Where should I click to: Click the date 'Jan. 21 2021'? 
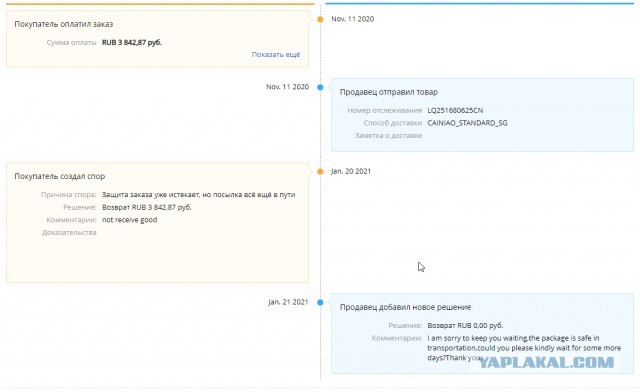pyautogui.click(x=288, y=302)
